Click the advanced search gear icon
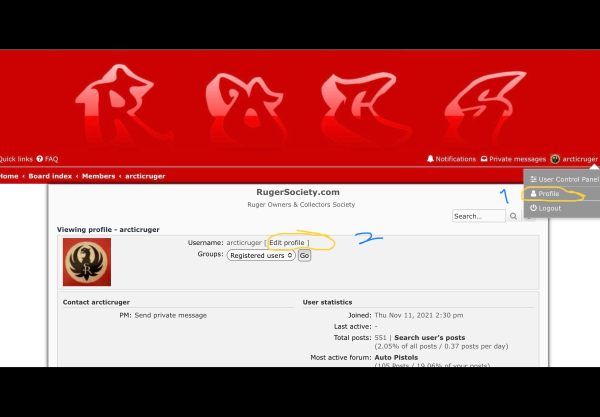The image size is (600, 417). (x=528, y=216)
